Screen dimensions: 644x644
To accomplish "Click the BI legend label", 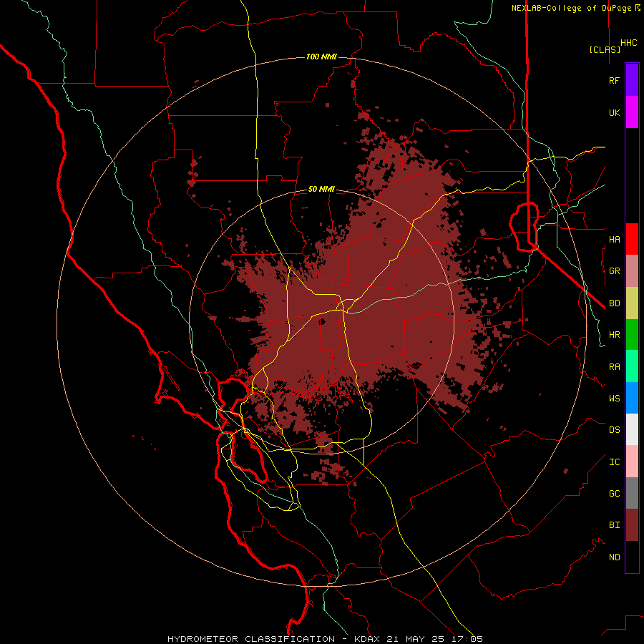I will pos(614,525).
